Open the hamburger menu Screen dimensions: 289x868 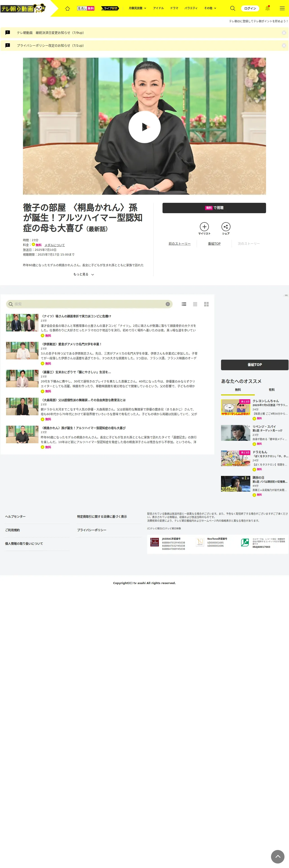point(282,8)
